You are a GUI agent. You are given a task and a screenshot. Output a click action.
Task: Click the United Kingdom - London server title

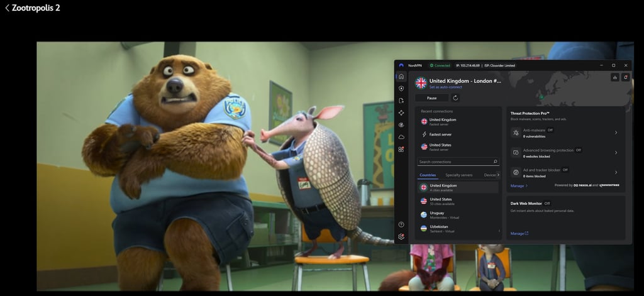[465, 81]
